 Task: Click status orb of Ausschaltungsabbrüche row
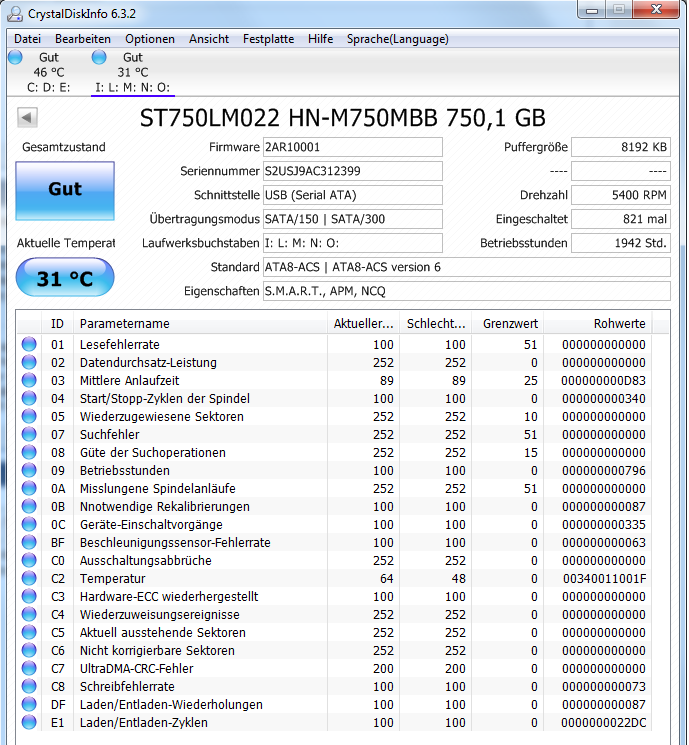tap(29, 560)
